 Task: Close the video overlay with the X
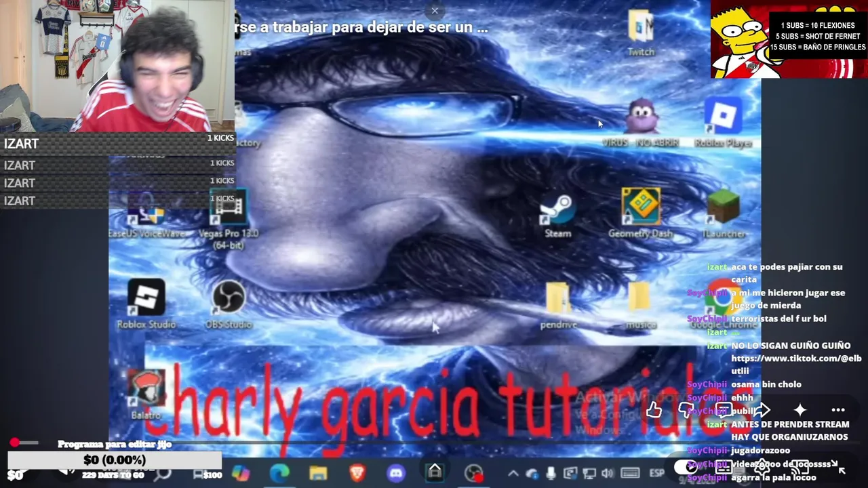(435, 10)
